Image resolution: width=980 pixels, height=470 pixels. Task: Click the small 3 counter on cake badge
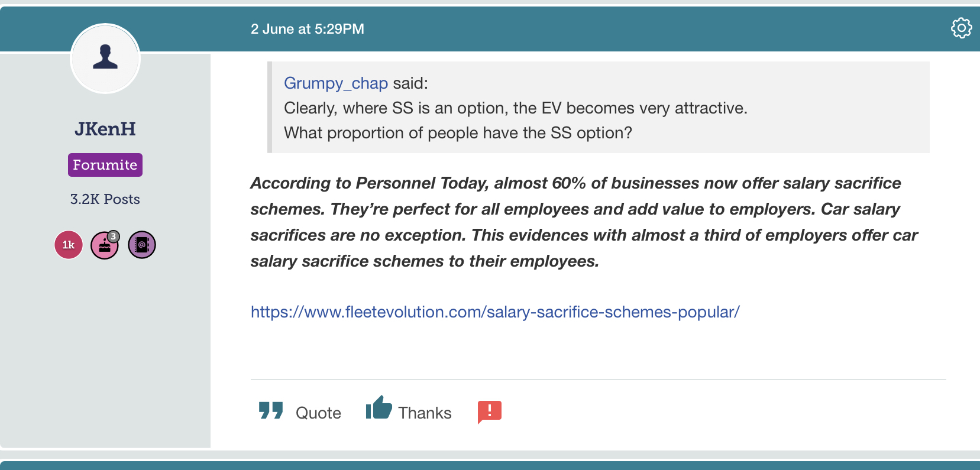(x=114, y=236)
